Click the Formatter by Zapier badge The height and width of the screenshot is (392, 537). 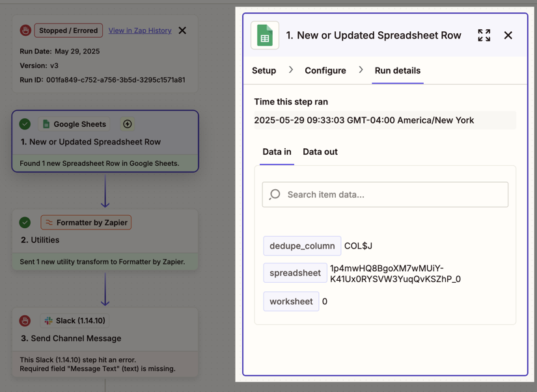pyautogui.click(x=86, y=222)
